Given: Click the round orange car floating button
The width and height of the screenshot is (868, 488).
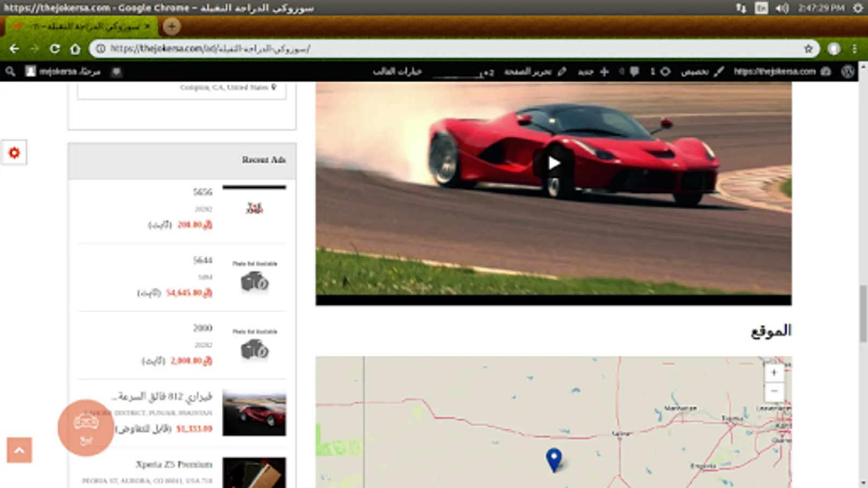Looking at the screenshot, I should 86,428.
